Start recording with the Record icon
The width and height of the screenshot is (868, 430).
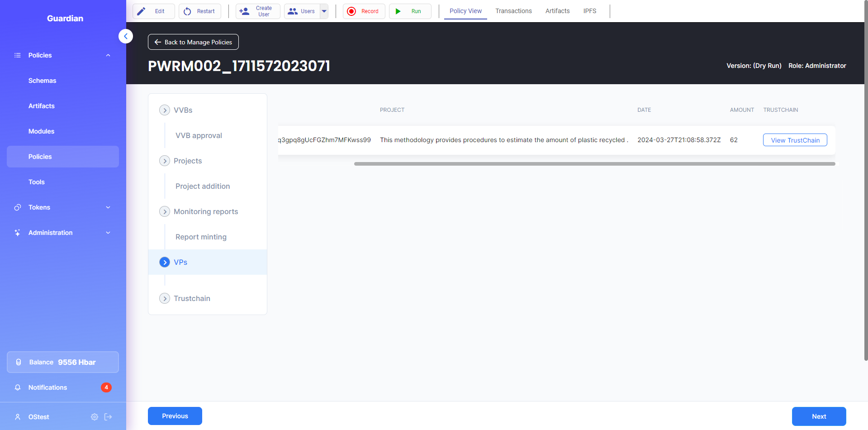[351, 11]
